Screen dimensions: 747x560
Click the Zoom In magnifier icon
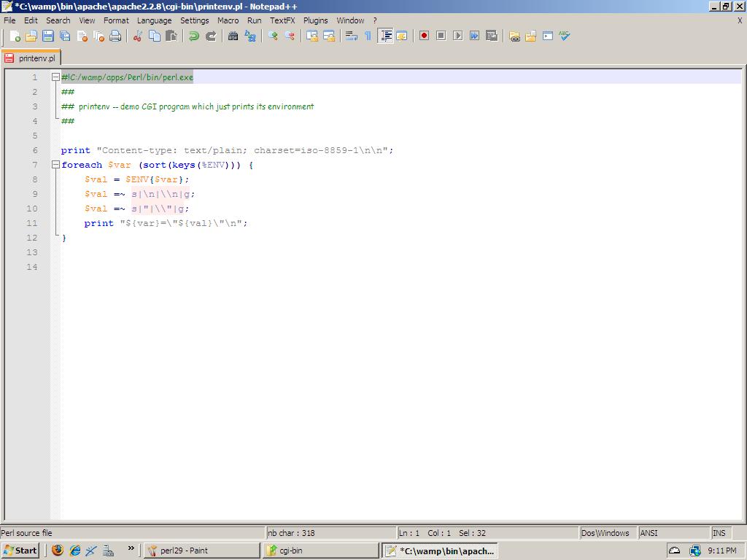pos(273,36)
